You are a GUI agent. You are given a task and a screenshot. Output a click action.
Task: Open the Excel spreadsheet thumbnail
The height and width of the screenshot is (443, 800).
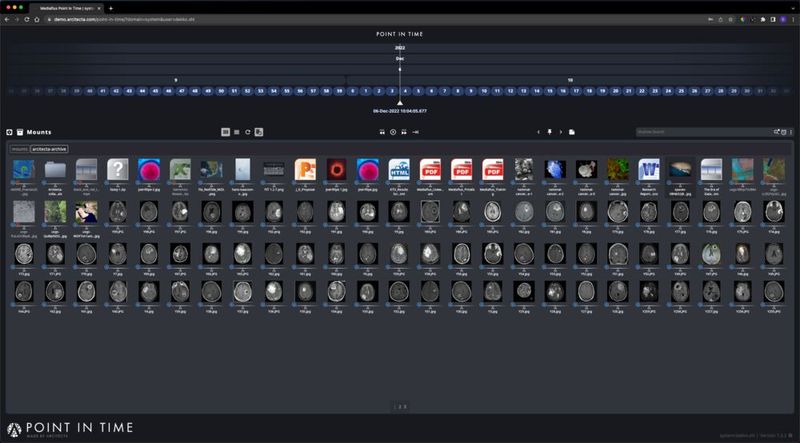(x=180, y=169)
